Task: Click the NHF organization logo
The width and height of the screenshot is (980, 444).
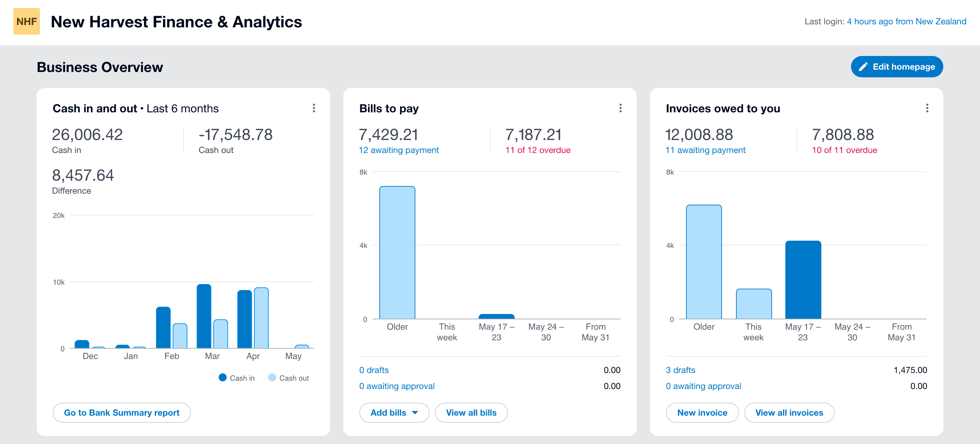Action: coord(27,21)
